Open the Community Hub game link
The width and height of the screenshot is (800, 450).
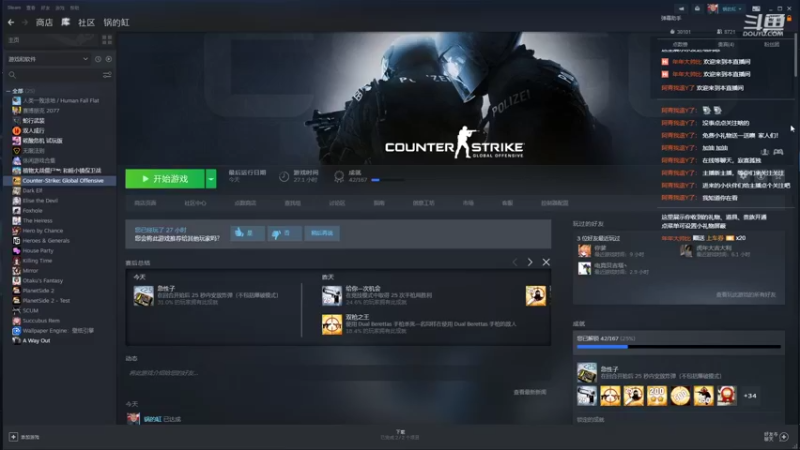[x=195, y=203]
